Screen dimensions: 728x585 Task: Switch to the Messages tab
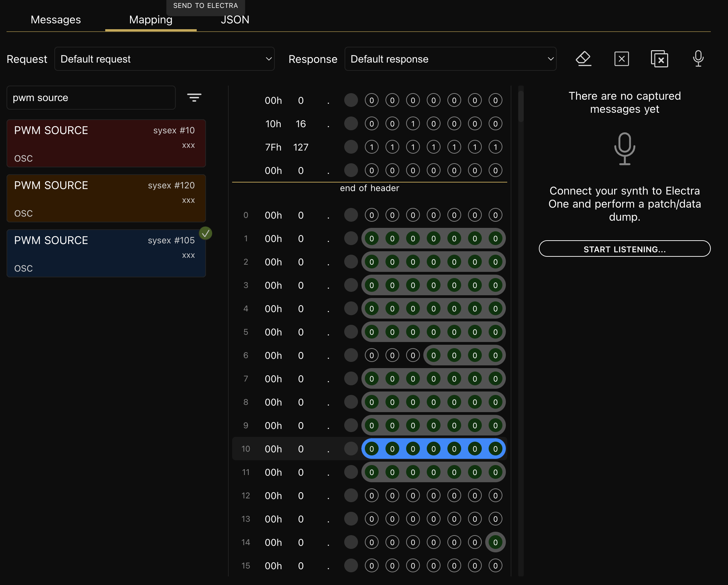coord(56,20)
